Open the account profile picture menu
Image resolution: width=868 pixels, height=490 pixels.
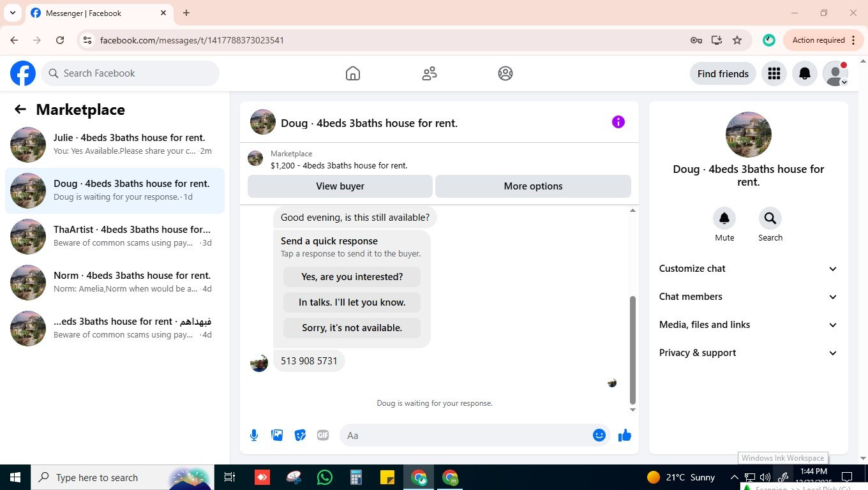pyautogui.click(x=835, y=74)
